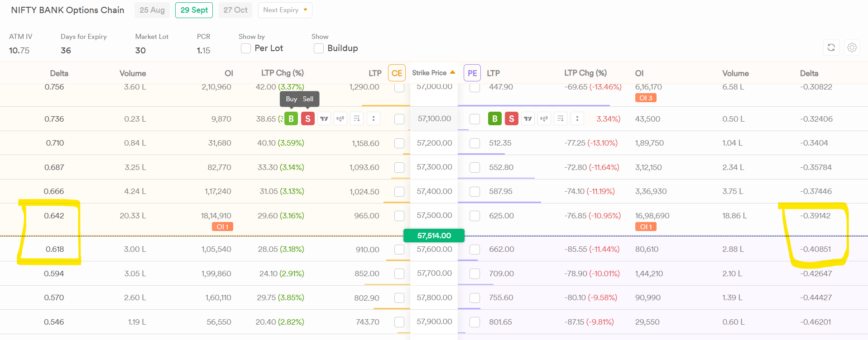Click the CE-side OI column header
Screen dimensions: 868x340
click(x=229, y=73)
